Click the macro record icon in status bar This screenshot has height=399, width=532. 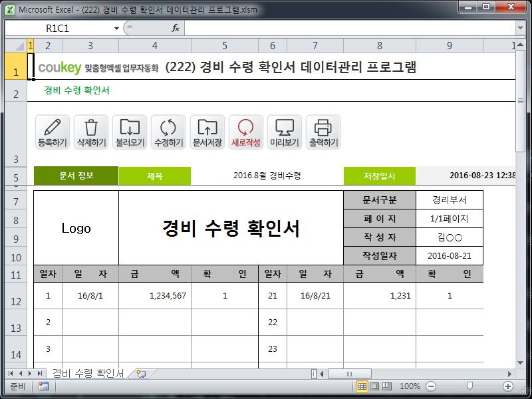(x=43, y=386)
